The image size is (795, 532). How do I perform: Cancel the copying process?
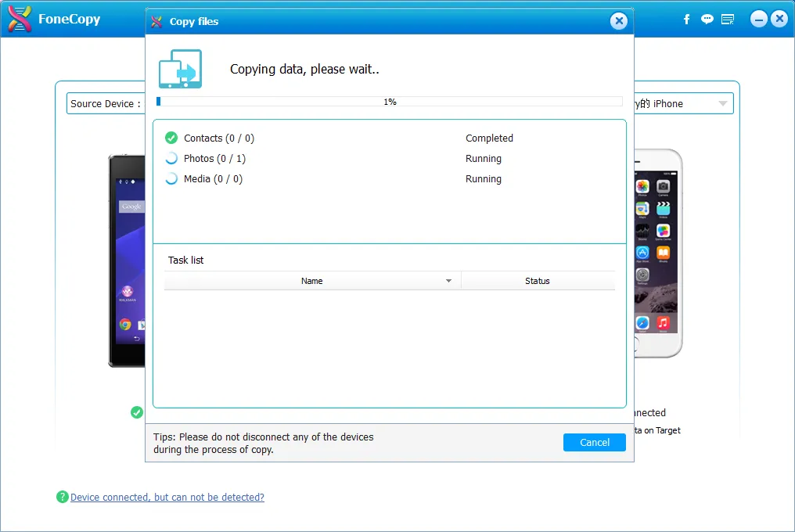point(594,442)
